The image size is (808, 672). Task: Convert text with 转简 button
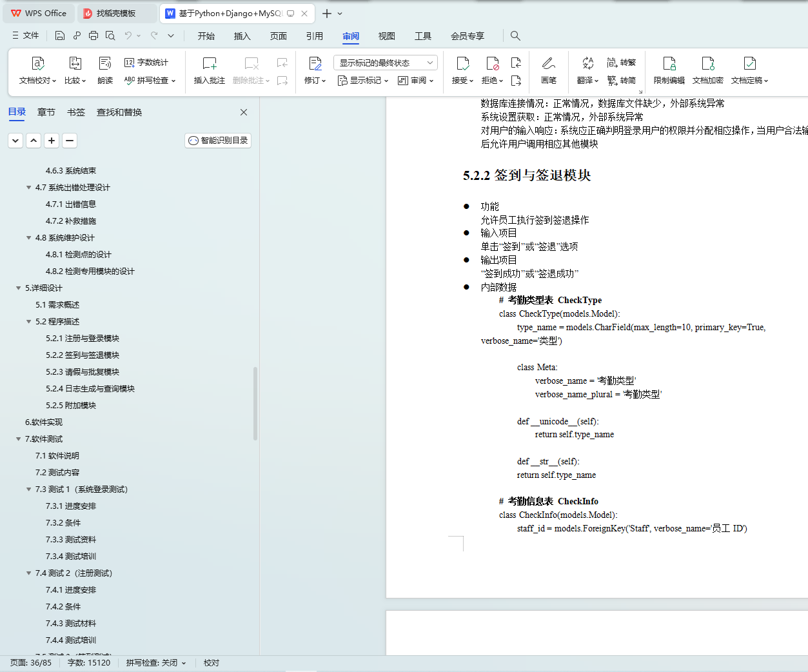(622, 81)
